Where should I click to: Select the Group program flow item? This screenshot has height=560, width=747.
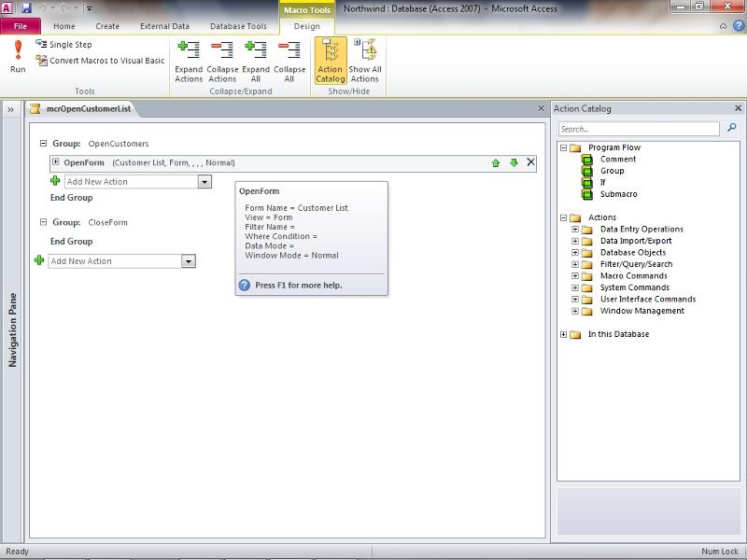click(613, 171)
